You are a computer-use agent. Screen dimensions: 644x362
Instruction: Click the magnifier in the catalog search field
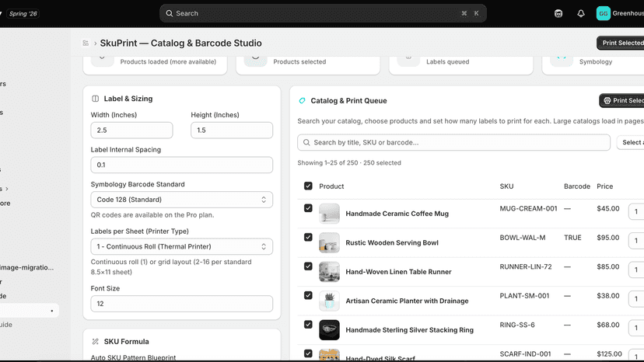coord(306,142)
